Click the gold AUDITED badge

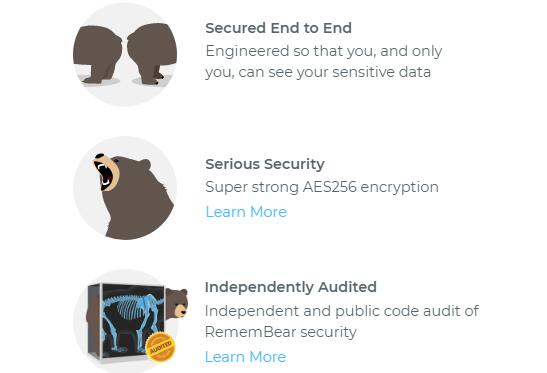point(160,347)
